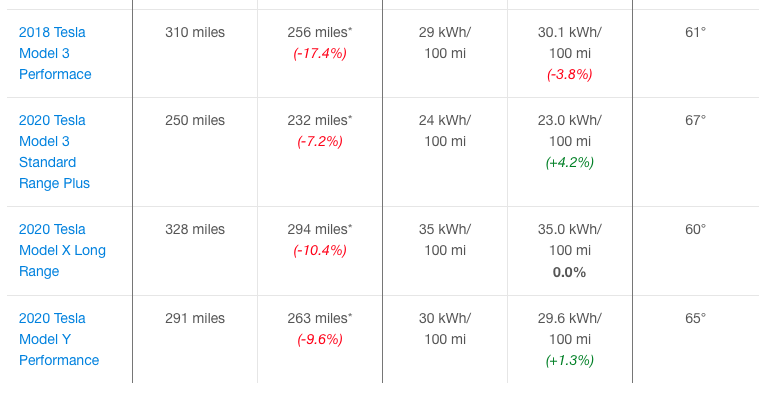Click the red -3.8% efficiency difference

pos(569,74)
